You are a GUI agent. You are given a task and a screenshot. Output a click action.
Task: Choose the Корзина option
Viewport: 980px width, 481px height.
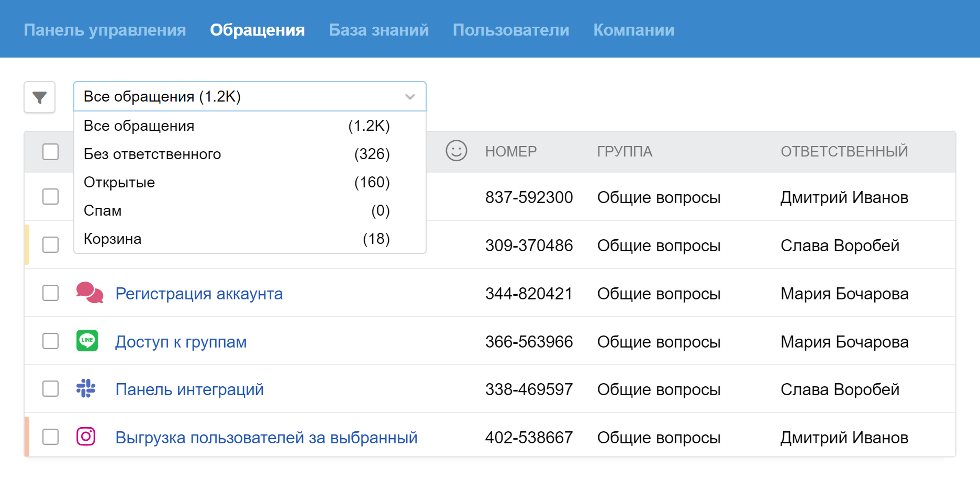tap(250, 239)
